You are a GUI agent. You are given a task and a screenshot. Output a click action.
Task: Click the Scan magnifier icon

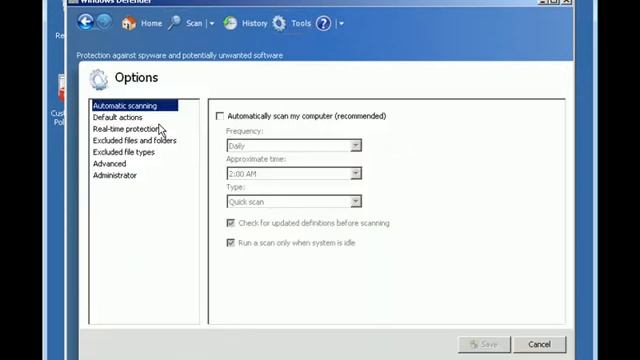pos(175,23)
